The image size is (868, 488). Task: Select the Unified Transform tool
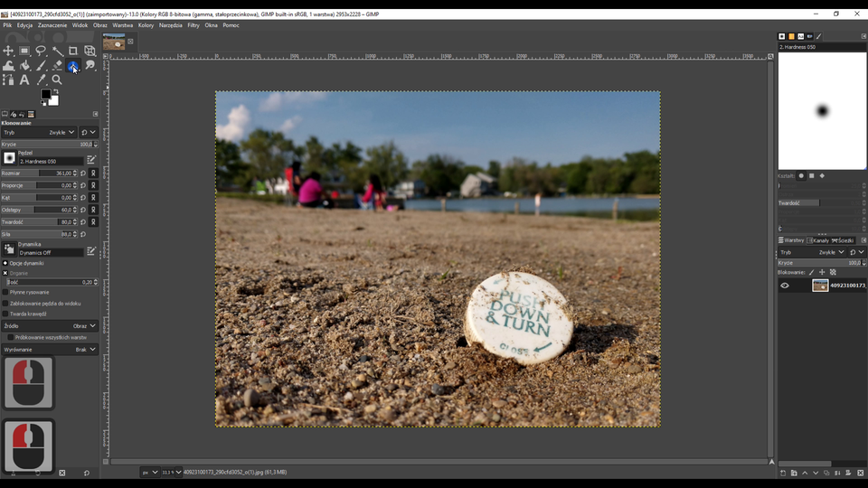point(90,51)
